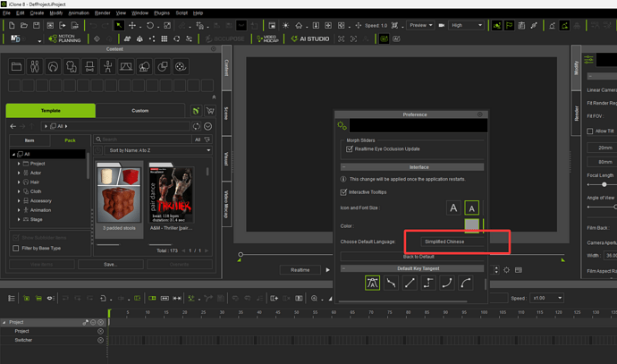The width and height of the screenshot is (617, 364).
Task: Open the Actor content category icon
Action: pos(35,66)
